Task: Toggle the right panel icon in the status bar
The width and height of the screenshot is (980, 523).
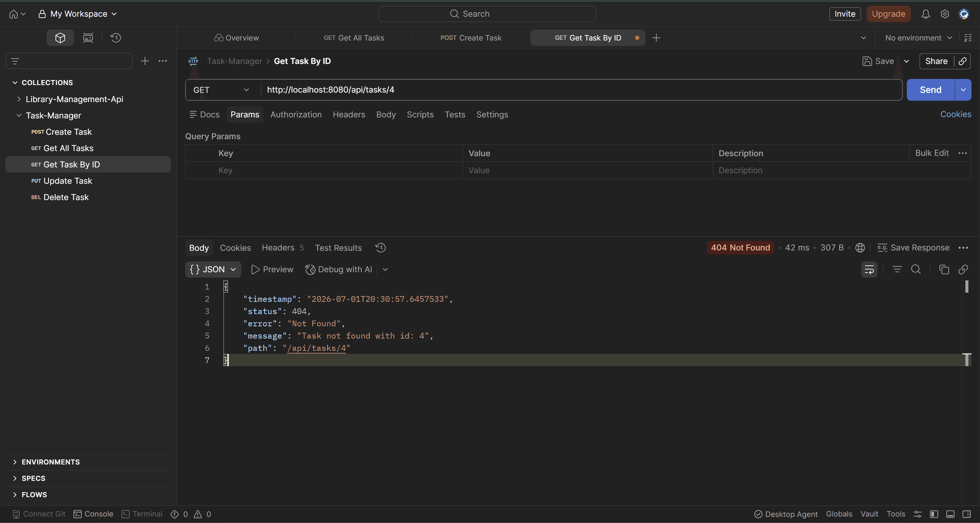Action: (966, 514)
